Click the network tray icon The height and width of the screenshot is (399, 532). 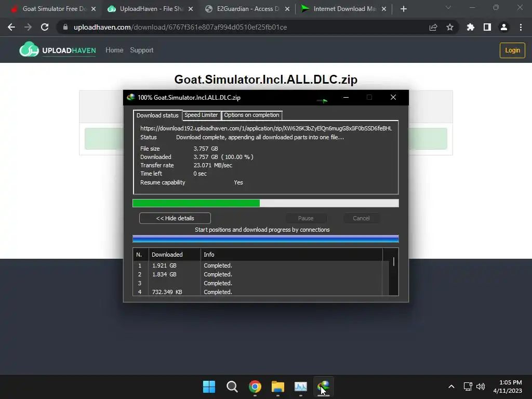tap(468, 387)
